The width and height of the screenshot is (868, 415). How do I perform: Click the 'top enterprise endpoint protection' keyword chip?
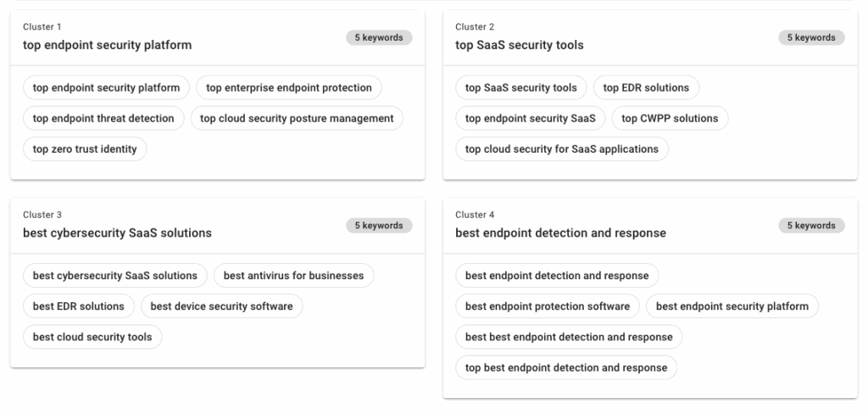[x=289, y=87]
